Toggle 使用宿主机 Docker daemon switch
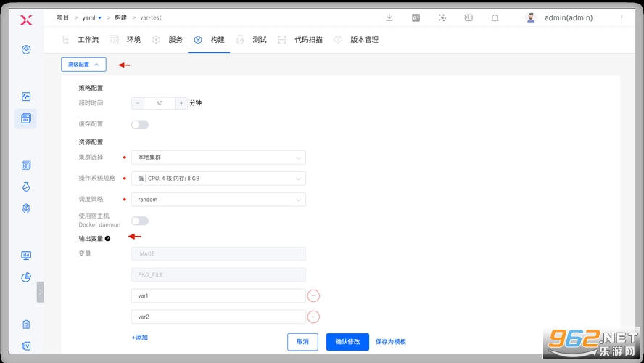The width and height of the screenshot is (644, 363). tap(140, 221)
